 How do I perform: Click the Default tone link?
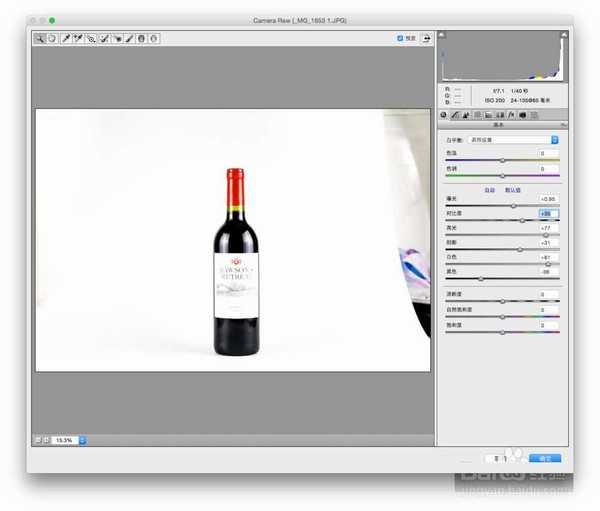(x=513, y=189)
